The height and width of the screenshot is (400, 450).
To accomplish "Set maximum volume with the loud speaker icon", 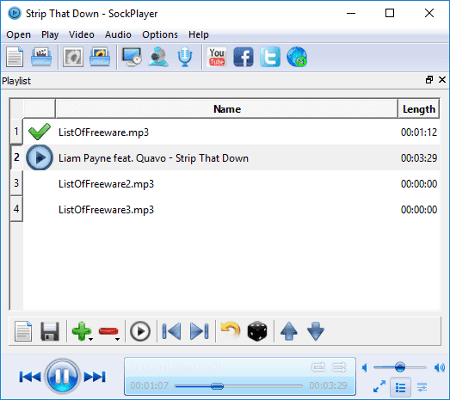I will tap(439, 368).
